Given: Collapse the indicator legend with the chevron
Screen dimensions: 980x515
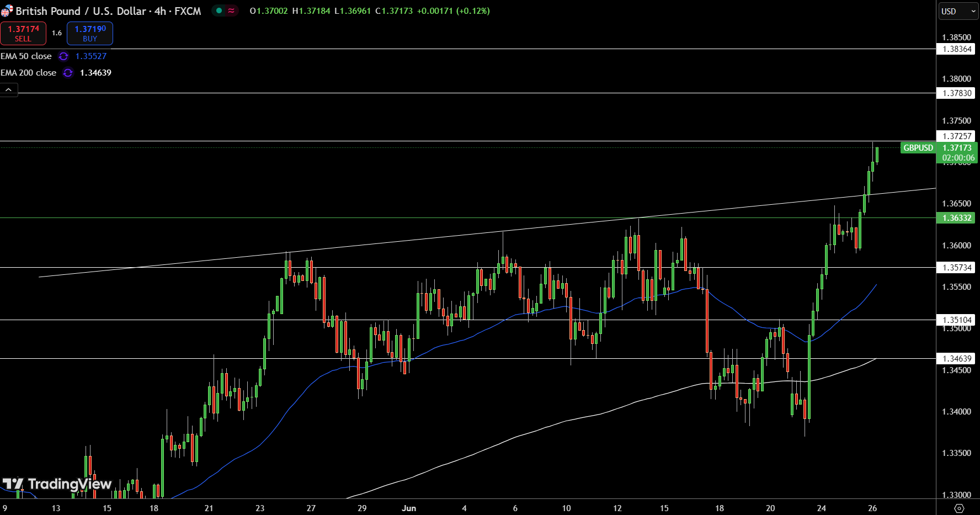Looking at the screenshot, I should (x=9, y=89).
